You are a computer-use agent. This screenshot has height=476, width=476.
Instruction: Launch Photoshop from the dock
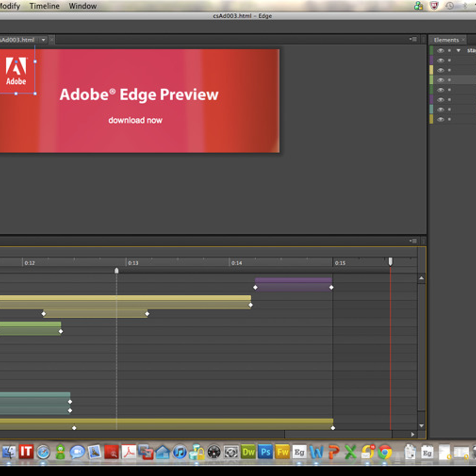click(265, 452)
